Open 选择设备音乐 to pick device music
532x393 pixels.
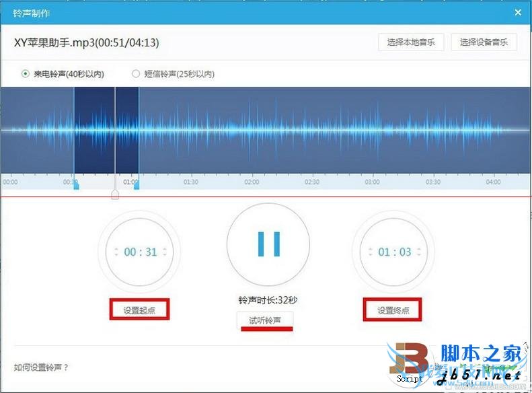484,42
